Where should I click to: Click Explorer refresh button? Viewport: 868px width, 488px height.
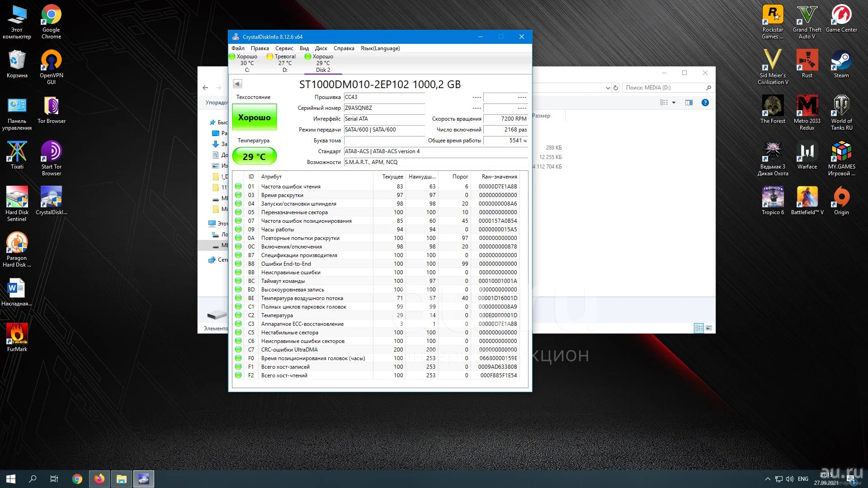click(615, 88)
